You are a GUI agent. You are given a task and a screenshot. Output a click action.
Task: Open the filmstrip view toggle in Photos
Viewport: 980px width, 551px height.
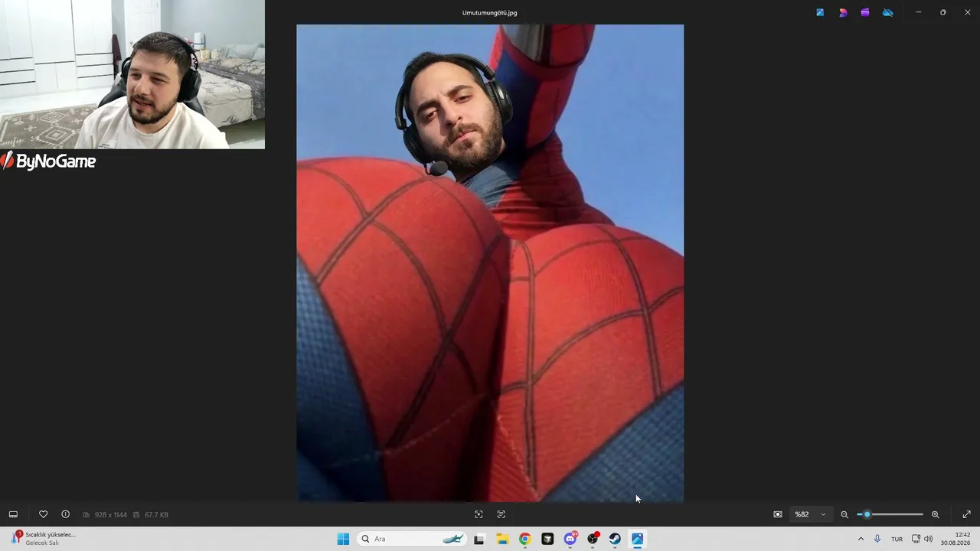pyautogui.click(x=13, y=514)
